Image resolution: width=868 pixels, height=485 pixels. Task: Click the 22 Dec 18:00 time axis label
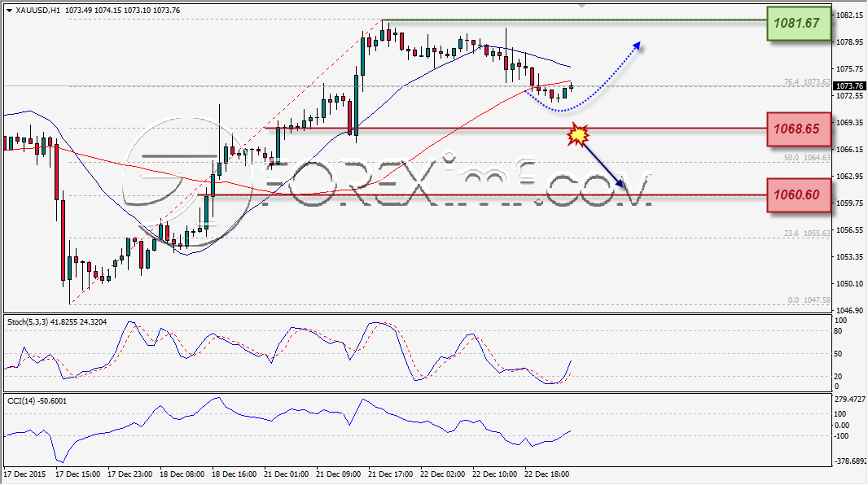546,474
